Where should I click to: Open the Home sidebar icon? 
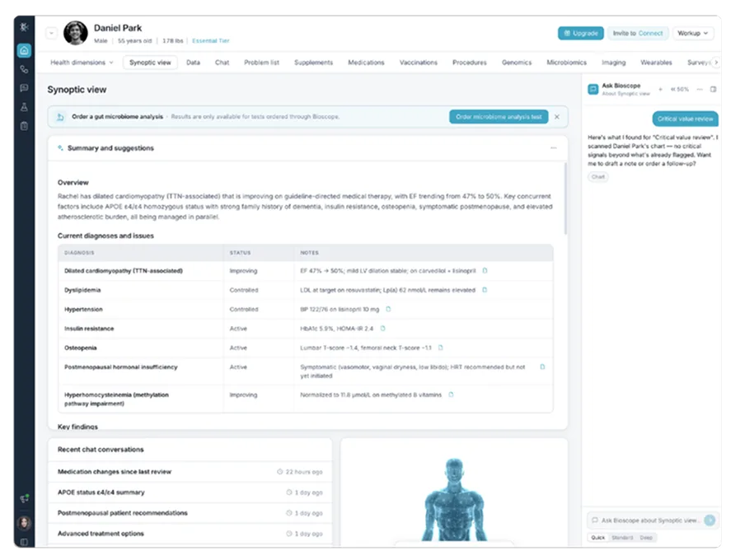tap(24, 50)
